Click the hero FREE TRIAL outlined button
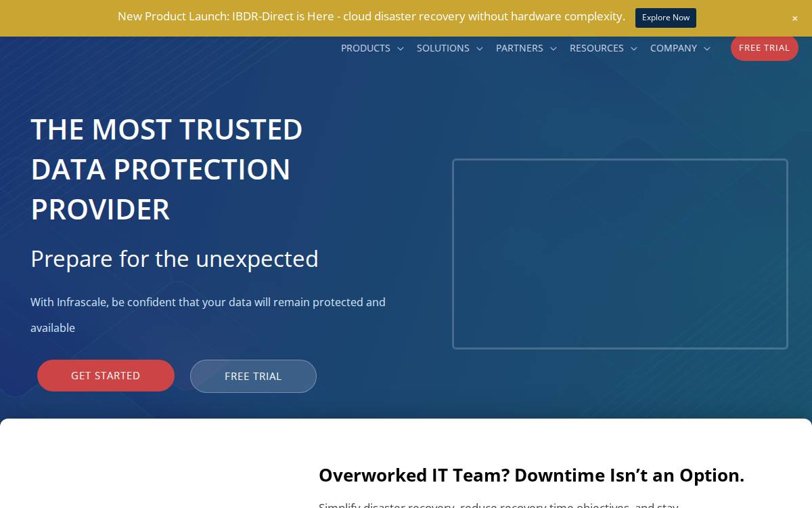Viewport: 812px width, 508px height. pos(253,376)
